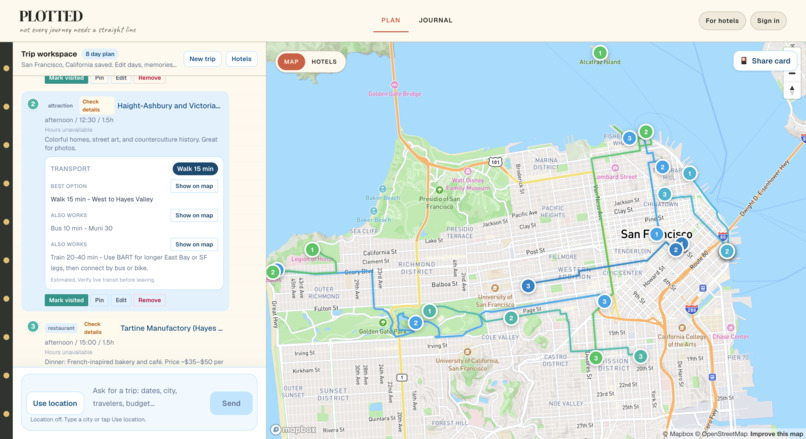This screenshot has height=439, width=806.
Task: Click the 8 day plan chip
Action: pos(100,54)
